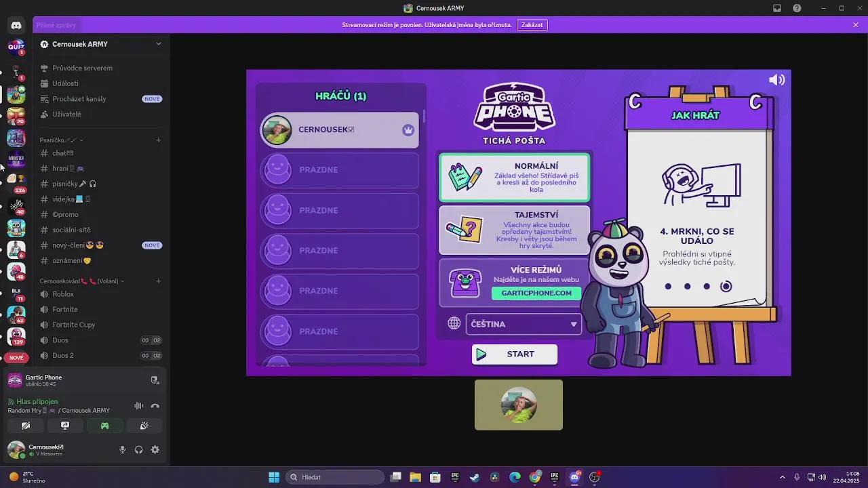Open activities via green gamepad button
The height and width of the screenshot is (488, 868).
pyautogui.click(x=104, y=426)
